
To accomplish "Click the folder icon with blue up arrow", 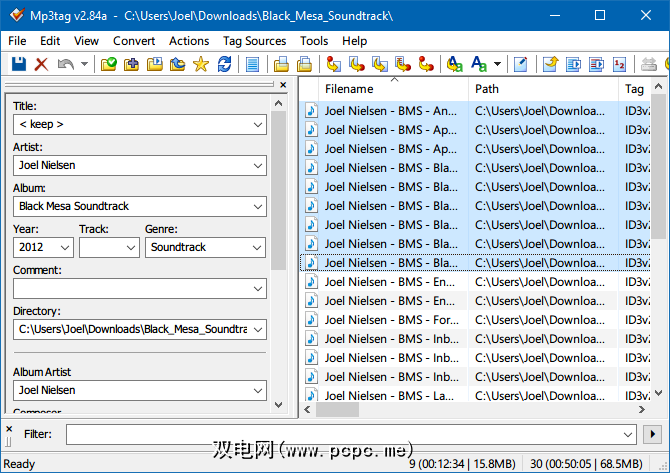I will coord(177,65).
